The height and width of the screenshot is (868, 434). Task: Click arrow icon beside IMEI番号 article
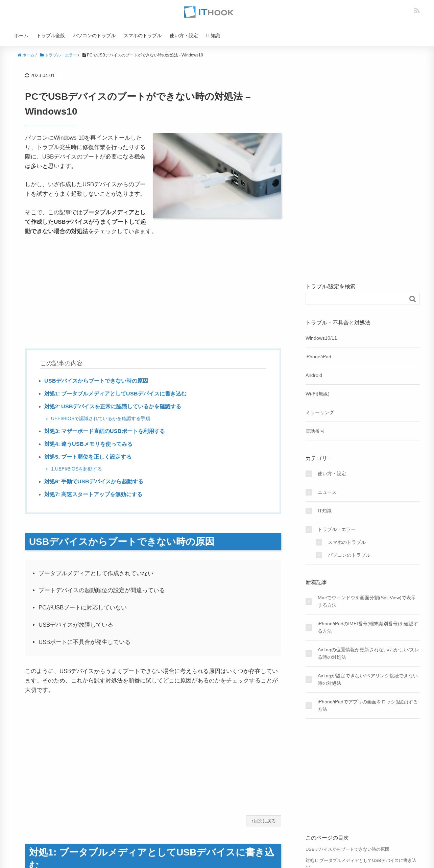309,628
